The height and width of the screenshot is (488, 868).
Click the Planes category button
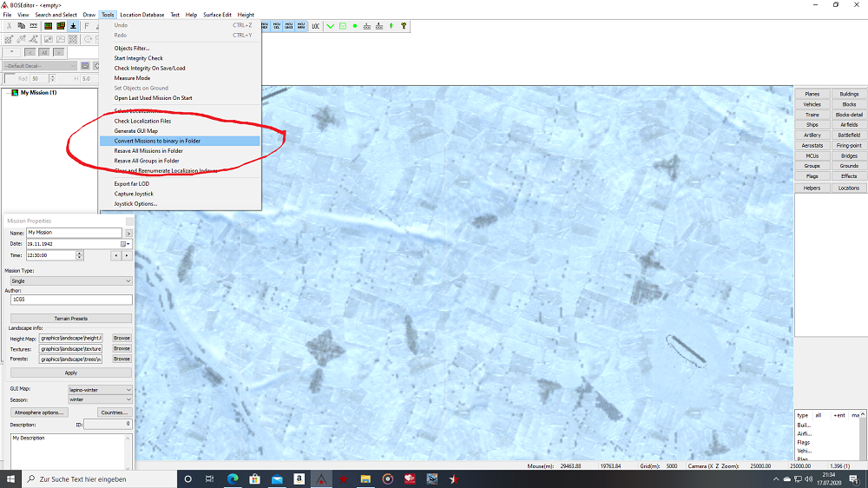pos(812,94)
